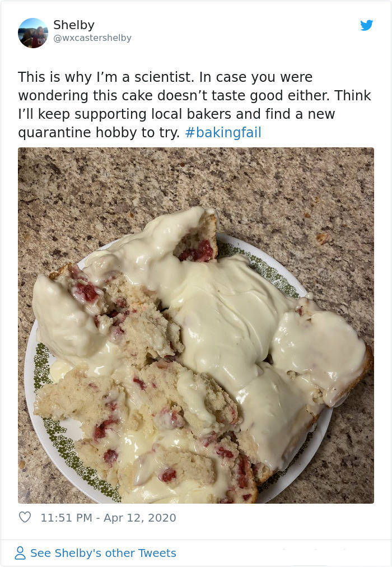This screenshot has height=567, width=392.
Task: Click the person silhouette icon at the bottom
Action: click(x=20, y=553)
